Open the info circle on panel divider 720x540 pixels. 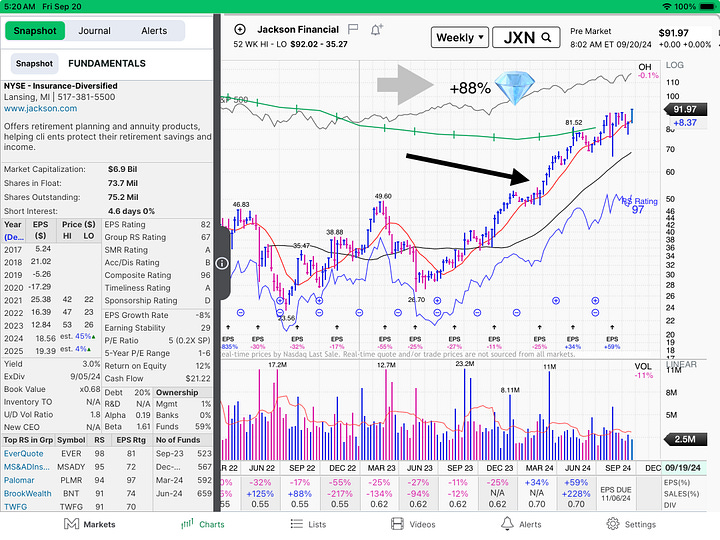[222, 263]
